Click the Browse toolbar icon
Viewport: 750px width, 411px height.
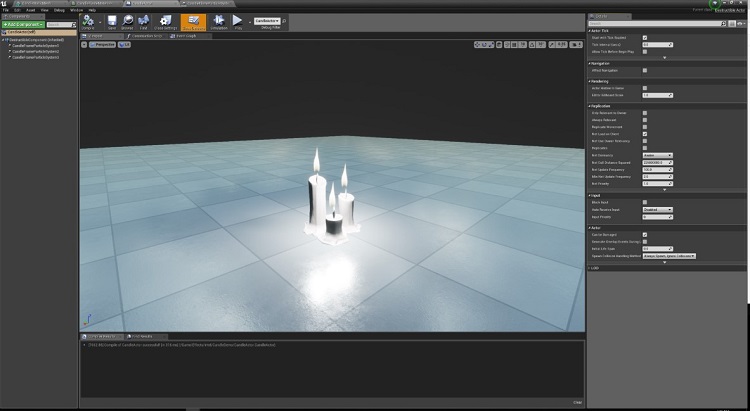[129, 21]
